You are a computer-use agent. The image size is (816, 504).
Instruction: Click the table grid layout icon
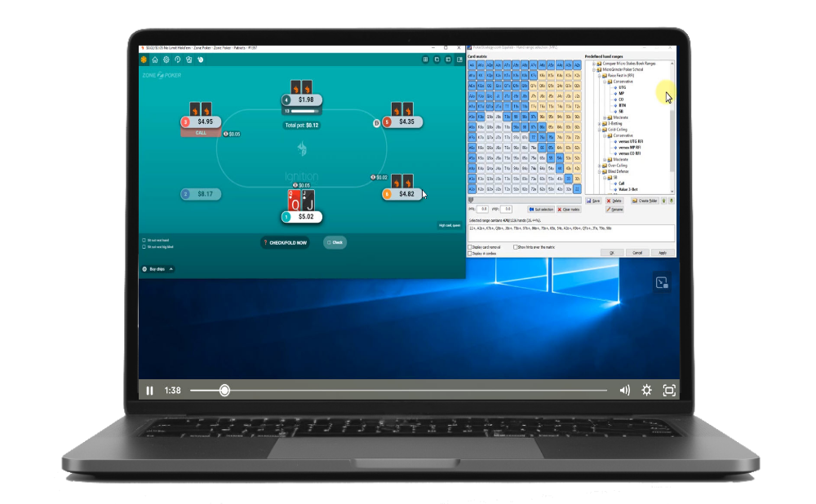click(x=425, y=60)
